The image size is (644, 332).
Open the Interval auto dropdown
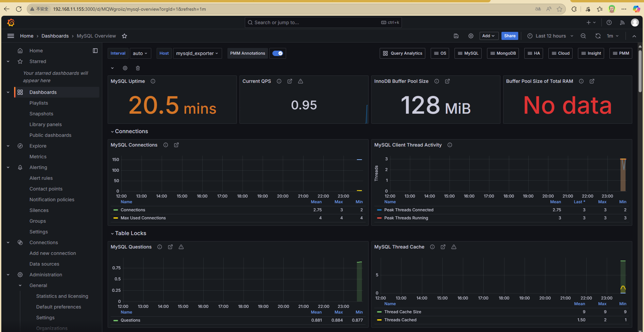click(140, 53)
